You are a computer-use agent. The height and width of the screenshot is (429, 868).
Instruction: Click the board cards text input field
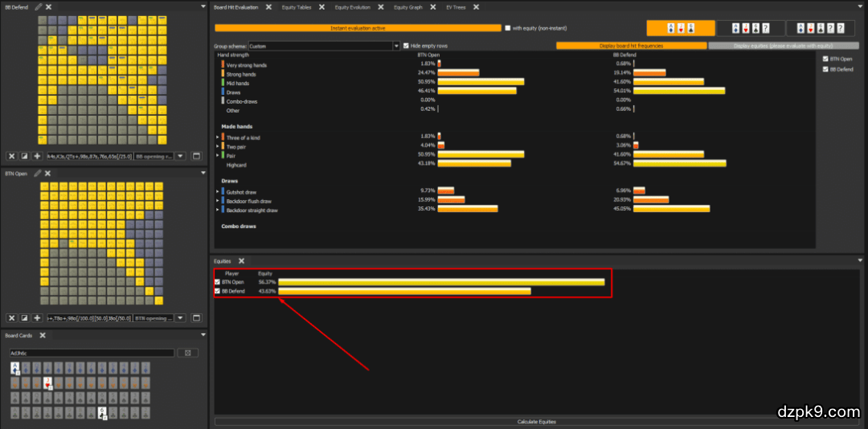coord(91,353)
